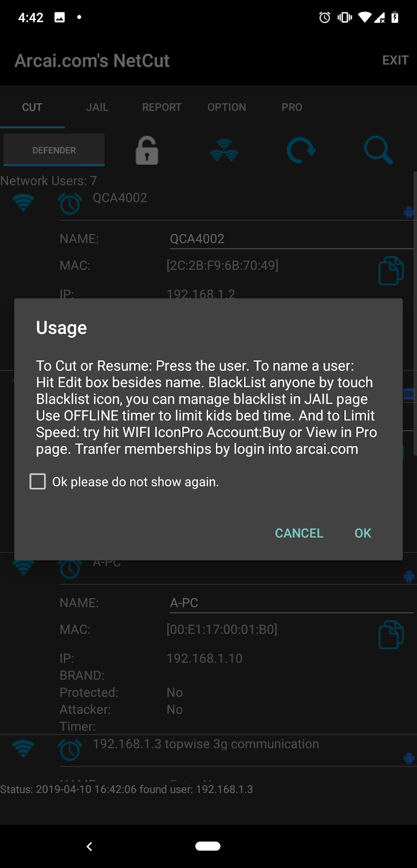
Task: Tick the do not show again checkbox
Action: [37, 481]
